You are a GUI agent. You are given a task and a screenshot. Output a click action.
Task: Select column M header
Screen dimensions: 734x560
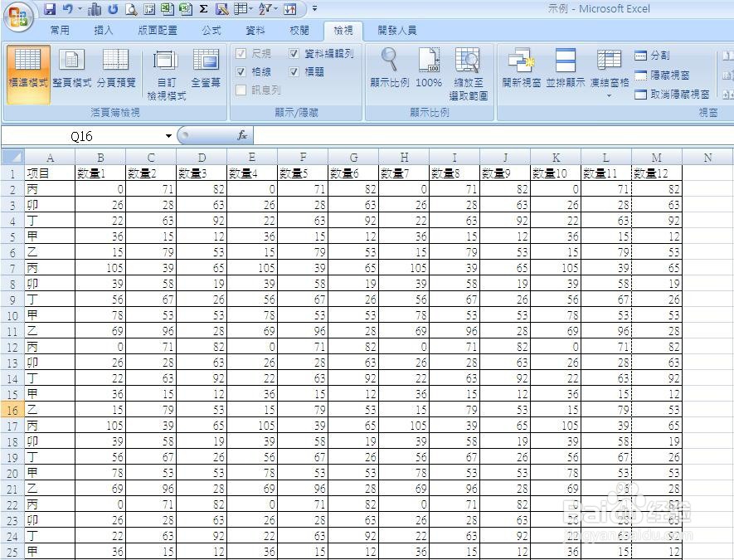click(657, 158)
